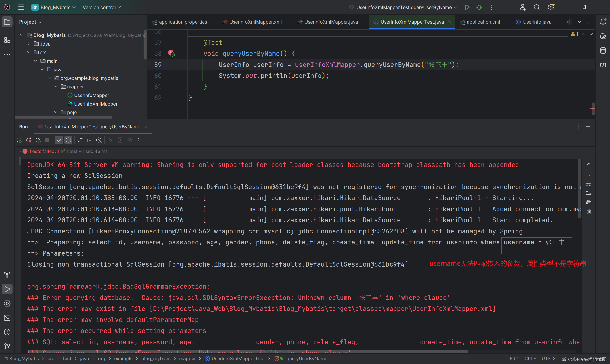Collapse the mapper package

(56, 86)
